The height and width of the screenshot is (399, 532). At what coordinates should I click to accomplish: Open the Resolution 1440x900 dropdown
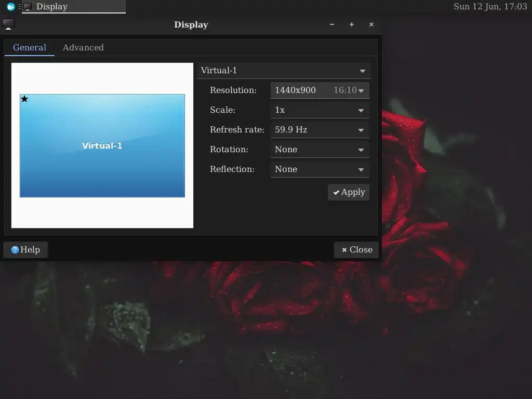point(320,90)
